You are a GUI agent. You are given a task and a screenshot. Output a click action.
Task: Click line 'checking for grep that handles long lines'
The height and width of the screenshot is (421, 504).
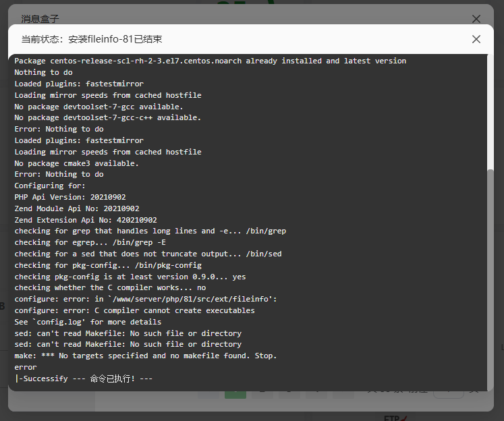[x=150, y=231]
